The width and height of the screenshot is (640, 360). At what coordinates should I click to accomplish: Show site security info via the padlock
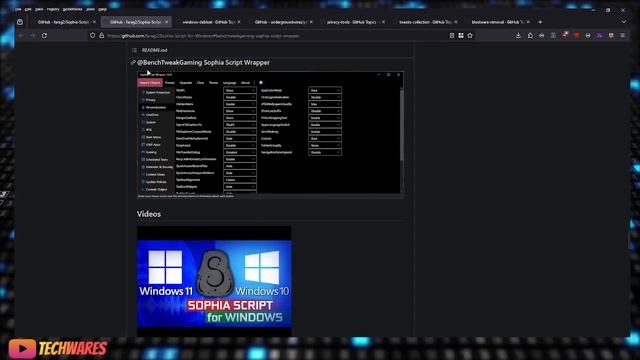pyautogui.click(x=101, y=36)
